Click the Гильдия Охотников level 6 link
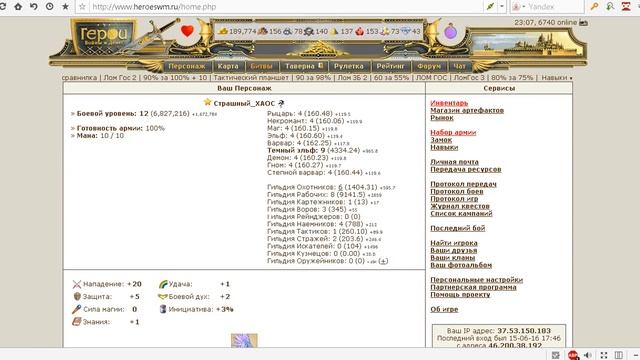 [x=340, y=187]
